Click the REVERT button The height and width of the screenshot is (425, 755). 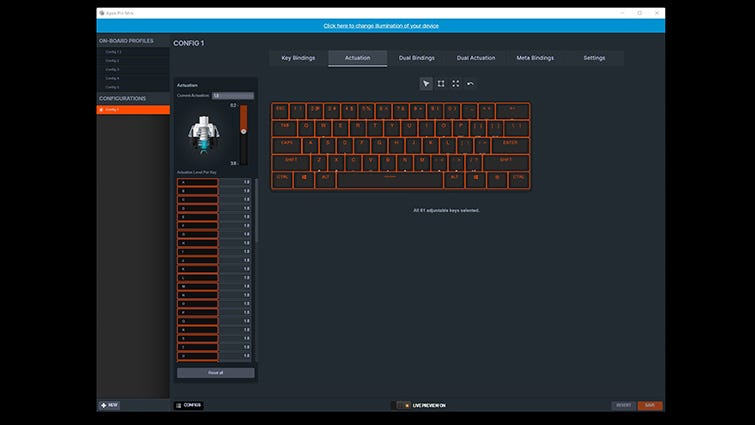coord(624,405)
